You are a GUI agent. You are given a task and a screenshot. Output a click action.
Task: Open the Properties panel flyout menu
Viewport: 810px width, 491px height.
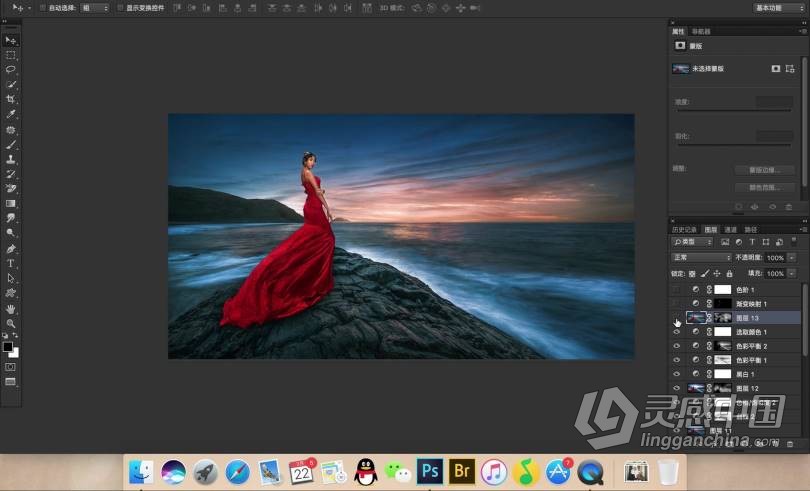tap(802, 32)
